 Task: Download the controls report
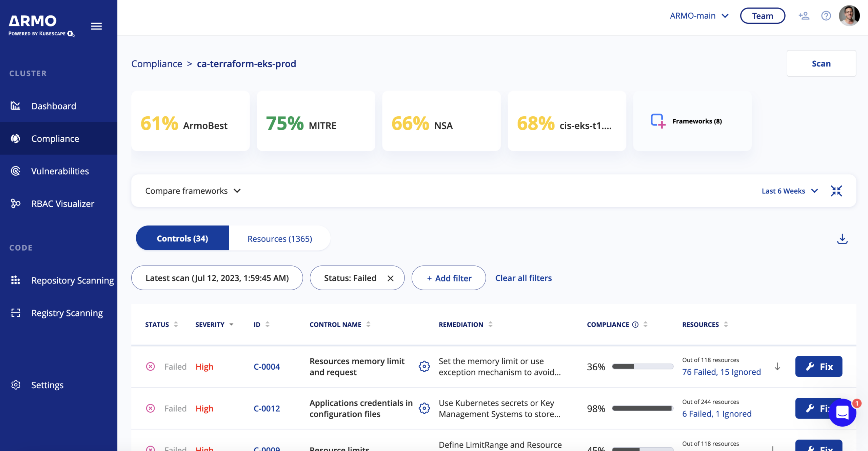click(842, 239)
